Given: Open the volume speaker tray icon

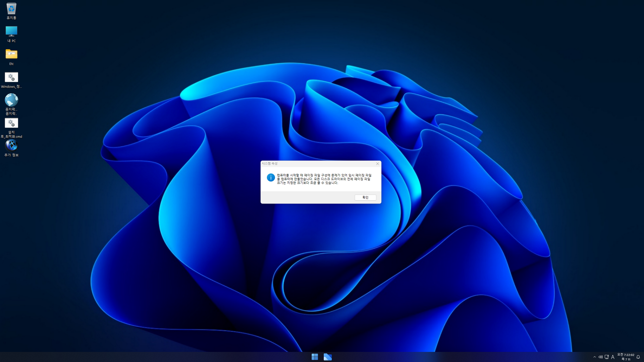Looking at the screenshot, I should [600, 357].
